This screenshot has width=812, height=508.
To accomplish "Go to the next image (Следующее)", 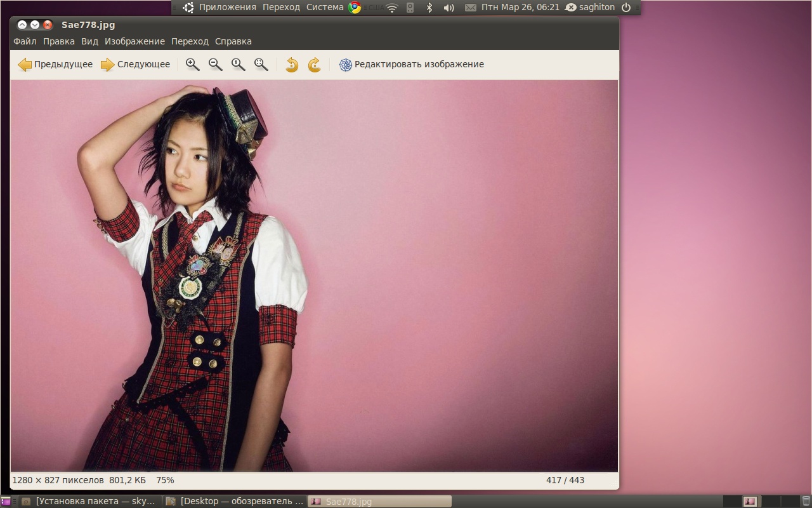I will (x=136, y=64).
